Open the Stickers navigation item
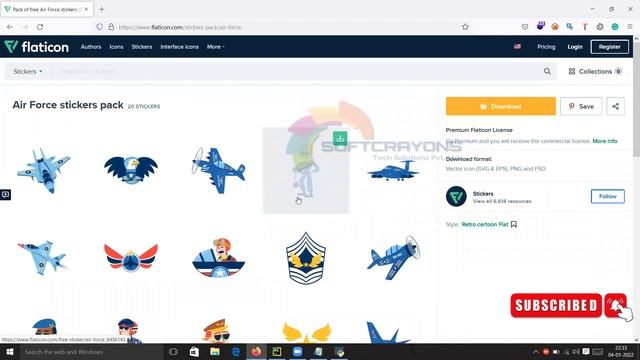Image resolution: width=640 pixels, height=360 pixels. pos(142,47)
